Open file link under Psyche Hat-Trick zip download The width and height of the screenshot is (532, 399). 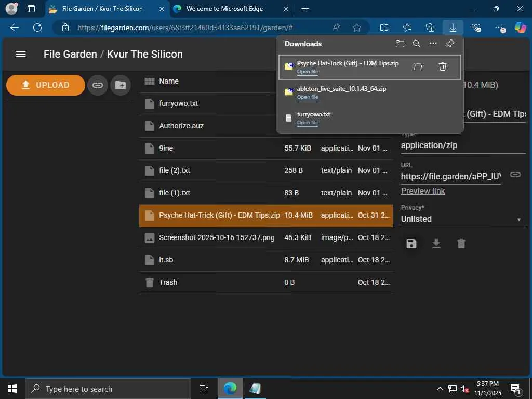tap(308, 72)
